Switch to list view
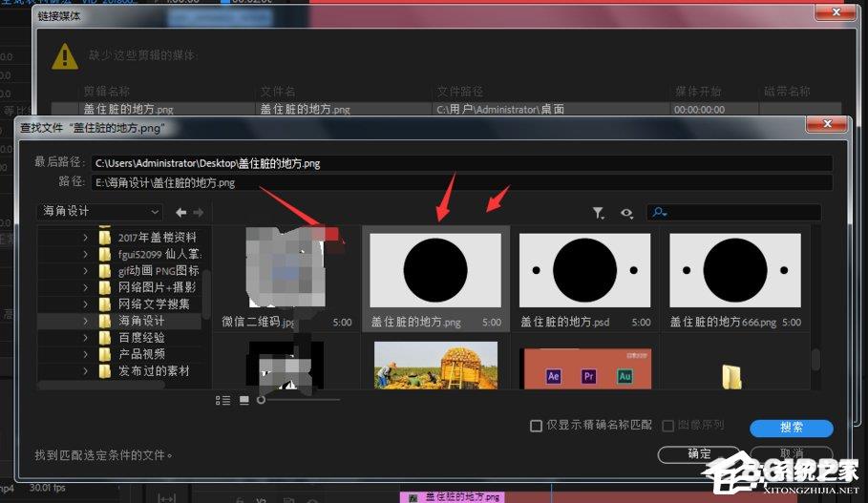This screenshot has height=503, width=868. point(223,400)
